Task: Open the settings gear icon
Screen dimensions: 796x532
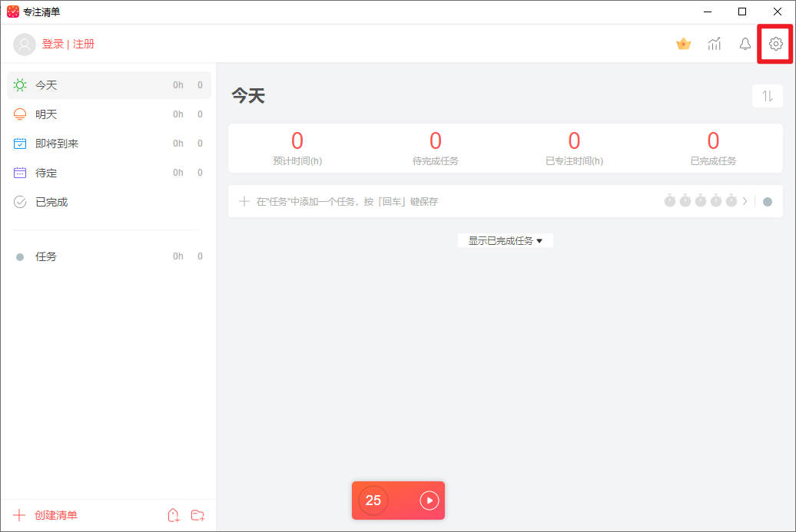Action: click(x=775, y=44)
